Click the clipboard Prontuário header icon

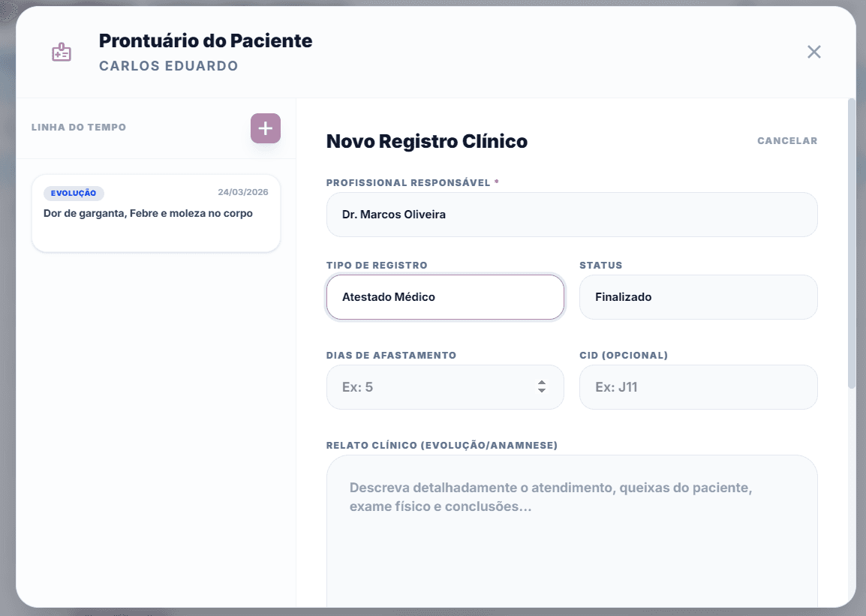tap(61, 51)
